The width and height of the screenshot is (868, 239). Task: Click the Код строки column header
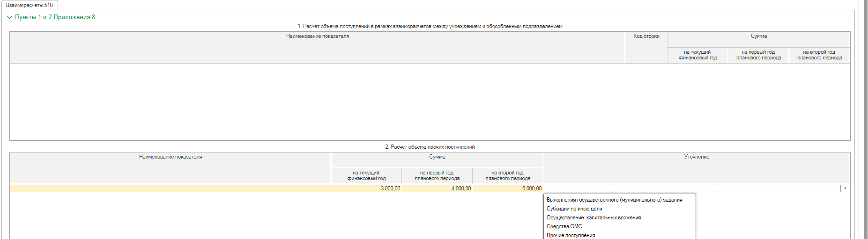click(646, 36)
